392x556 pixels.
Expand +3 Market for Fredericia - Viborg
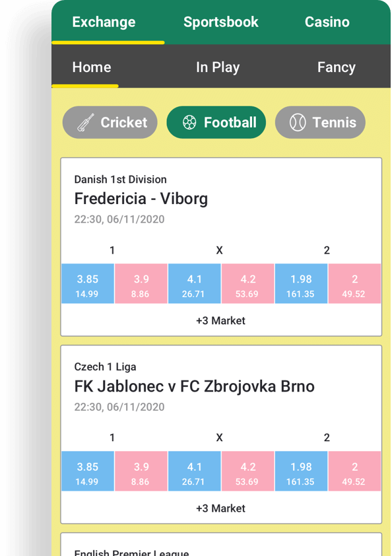pos(221,320)
